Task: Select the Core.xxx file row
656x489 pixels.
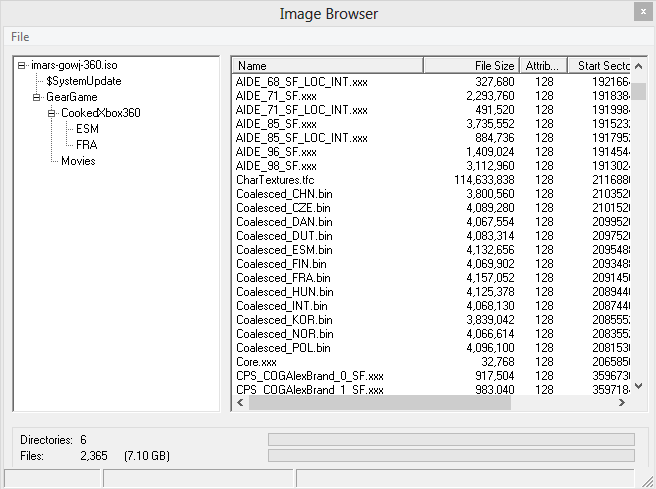Action: [257, 362]
